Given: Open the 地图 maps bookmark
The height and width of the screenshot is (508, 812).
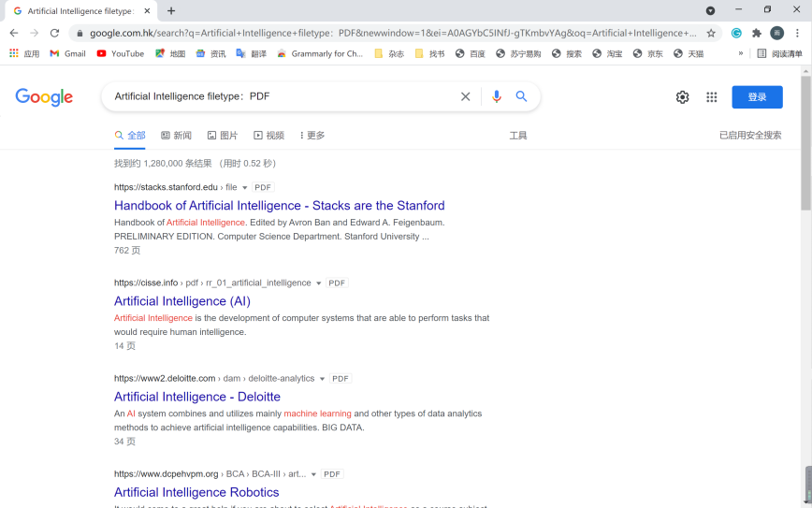Looking at the screenshot, I should point(170,53).
